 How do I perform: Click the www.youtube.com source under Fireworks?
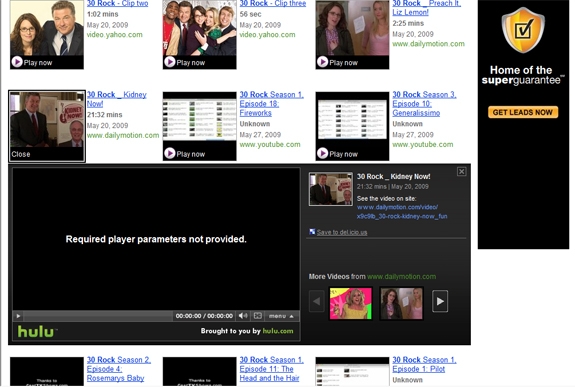270,145
